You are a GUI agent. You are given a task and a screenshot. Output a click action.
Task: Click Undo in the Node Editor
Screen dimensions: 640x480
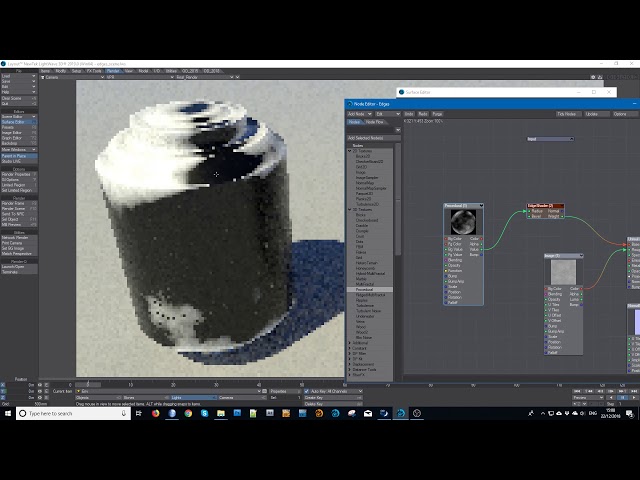(x=409, y=114)
